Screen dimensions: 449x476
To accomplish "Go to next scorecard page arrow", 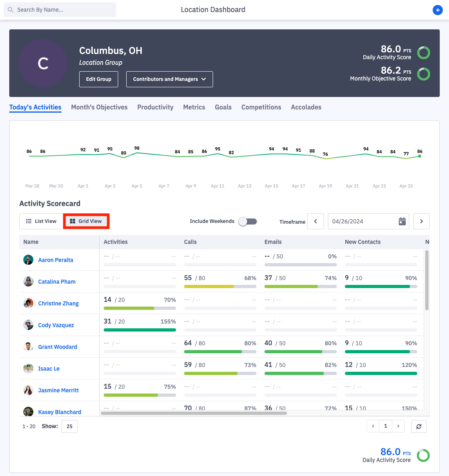I will [398, 426].
